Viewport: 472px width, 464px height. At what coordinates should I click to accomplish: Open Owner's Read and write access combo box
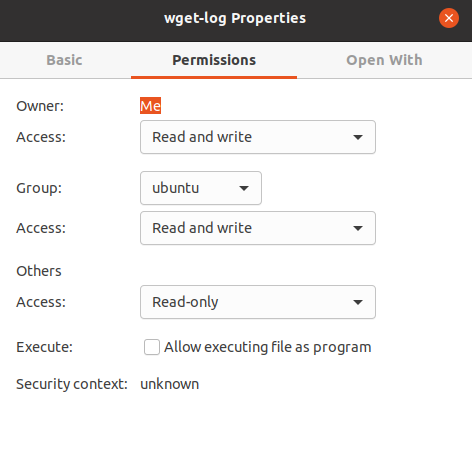pos(258,137)
